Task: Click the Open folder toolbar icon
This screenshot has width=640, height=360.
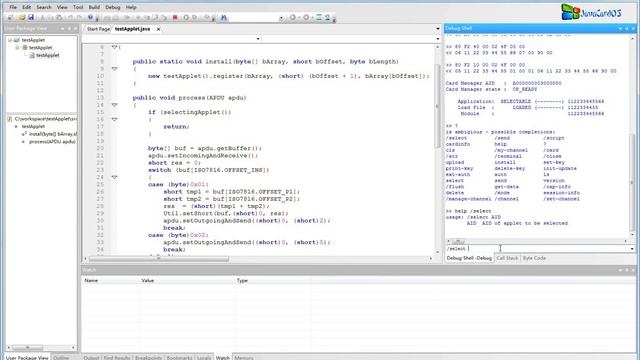Action: (22, 18)
